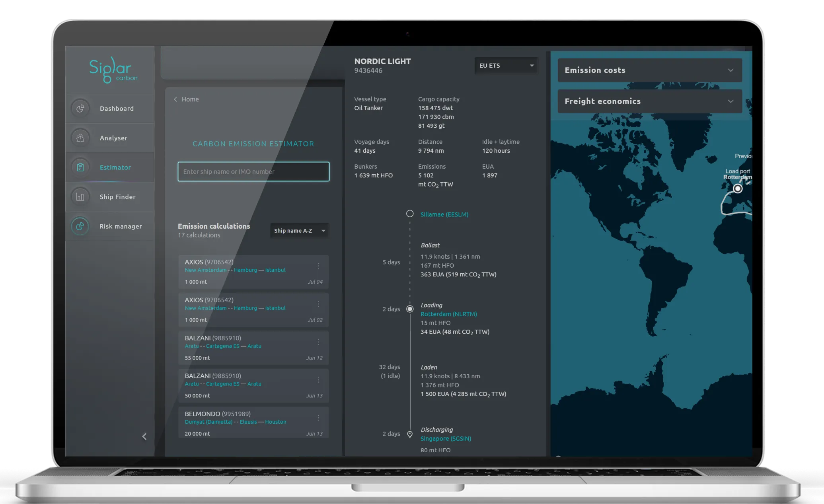Image resolution: width=824 pixels, height=504 pixels.
Task: Toggle the Loading waypoint marker at Rotterdam
Action: coord(410,309)
